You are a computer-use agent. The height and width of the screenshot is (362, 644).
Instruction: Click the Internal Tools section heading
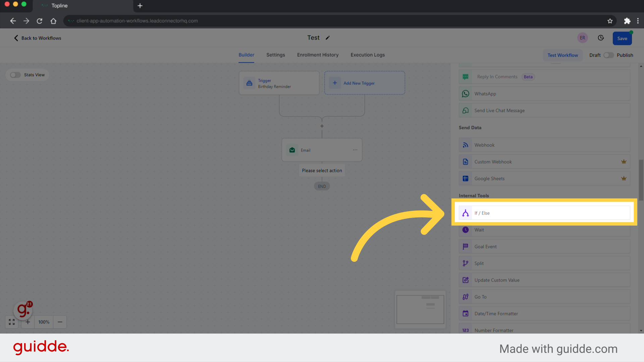pos(474,196)
